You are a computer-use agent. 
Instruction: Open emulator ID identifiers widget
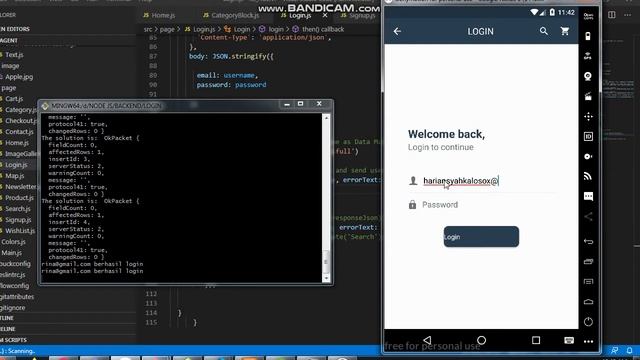point(588,136)
